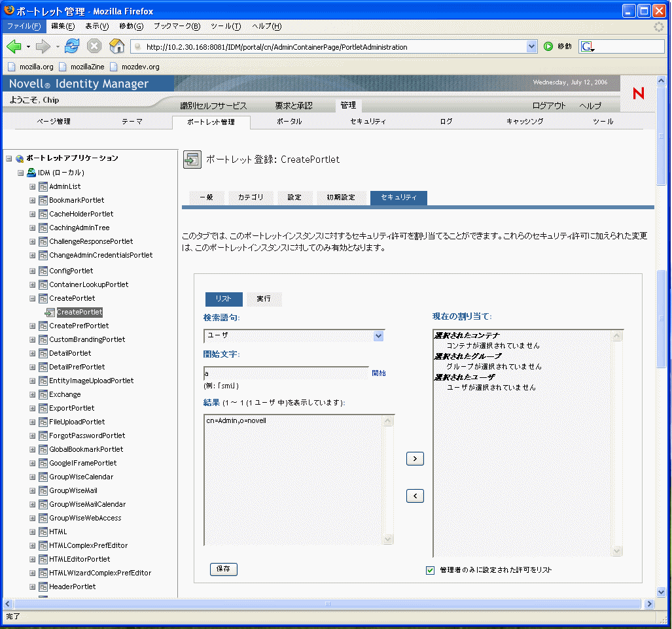Collapse the CreatePortlet tree node
Screen dimensions: 672x629
pos(32,298)
